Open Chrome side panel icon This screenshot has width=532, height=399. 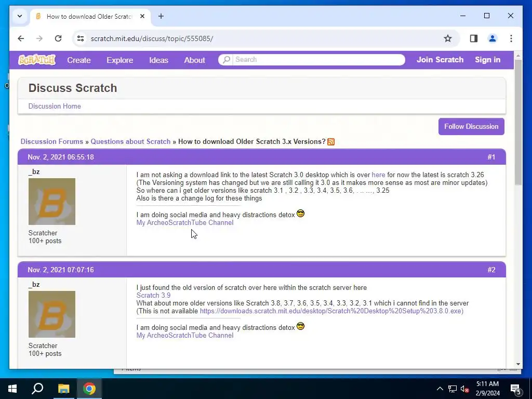(x=474, y=38)
